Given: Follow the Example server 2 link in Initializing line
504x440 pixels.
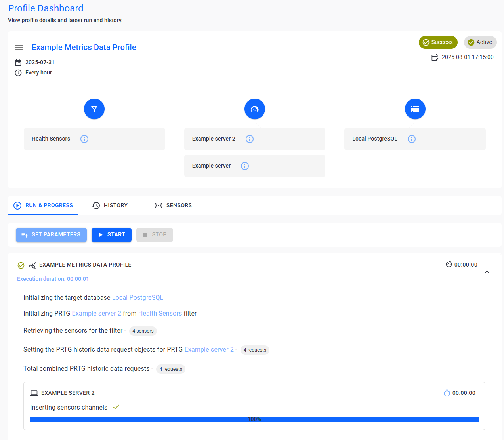Looking at the screenshot, I should [x=97, y=314].
